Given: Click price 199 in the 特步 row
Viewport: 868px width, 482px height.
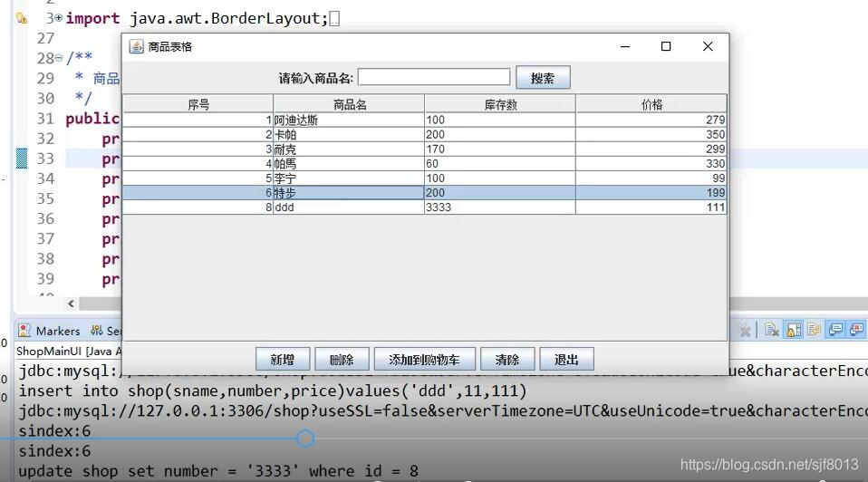Looking at the screenshot, I should click(x=651, y=193).
